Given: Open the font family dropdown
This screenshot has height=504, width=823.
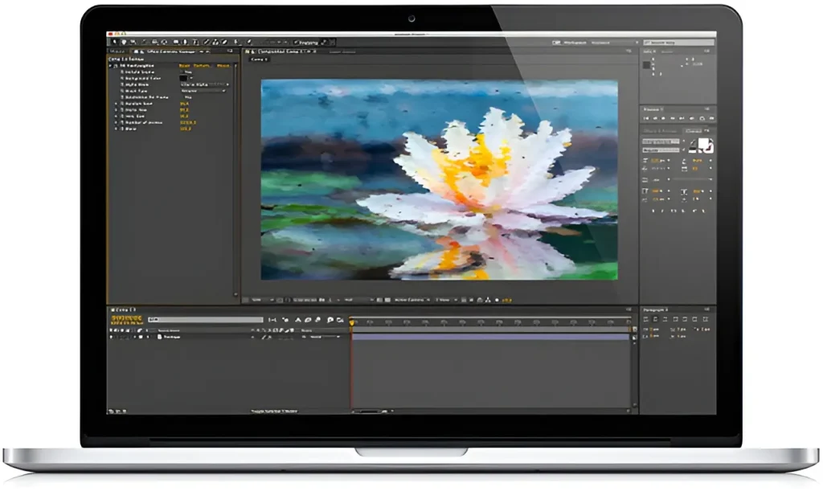Looking at the screenshot, I should 661,141.
